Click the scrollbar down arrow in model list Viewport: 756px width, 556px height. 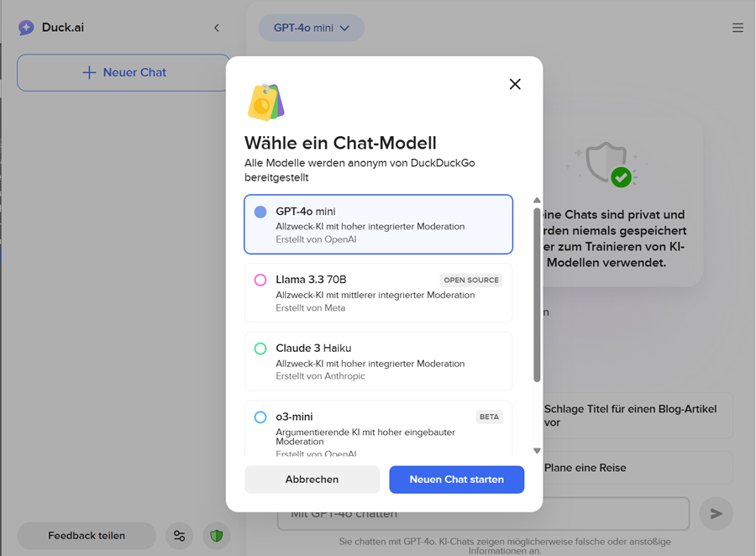(537, 451)
